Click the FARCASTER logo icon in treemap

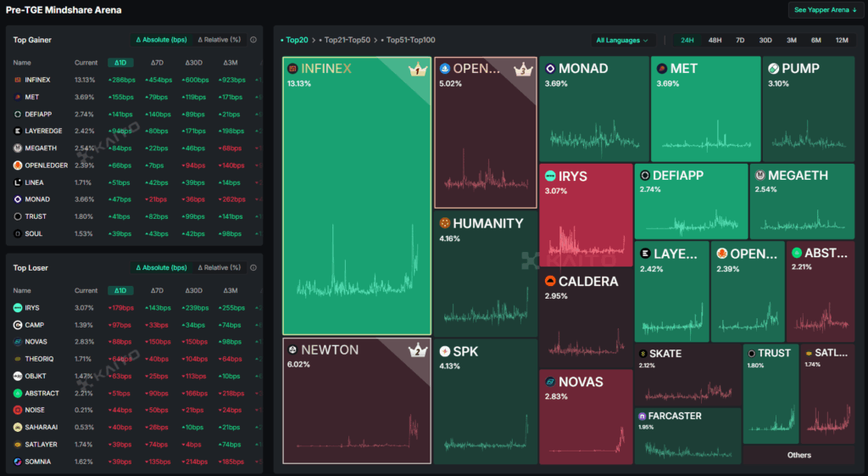point(643,416)
